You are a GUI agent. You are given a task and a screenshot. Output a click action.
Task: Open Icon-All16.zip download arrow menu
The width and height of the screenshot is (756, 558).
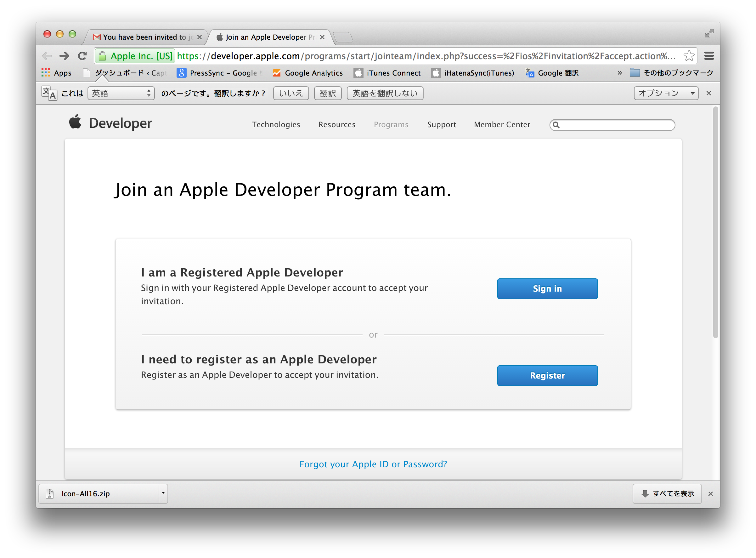pyautogui.click(x=163, y=493)
